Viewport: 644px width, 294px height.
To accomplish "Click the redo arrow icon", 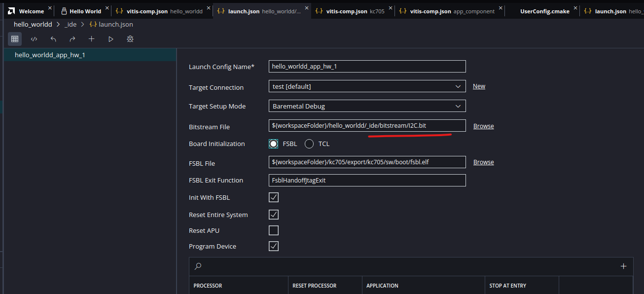I will [x=72, y=39].
